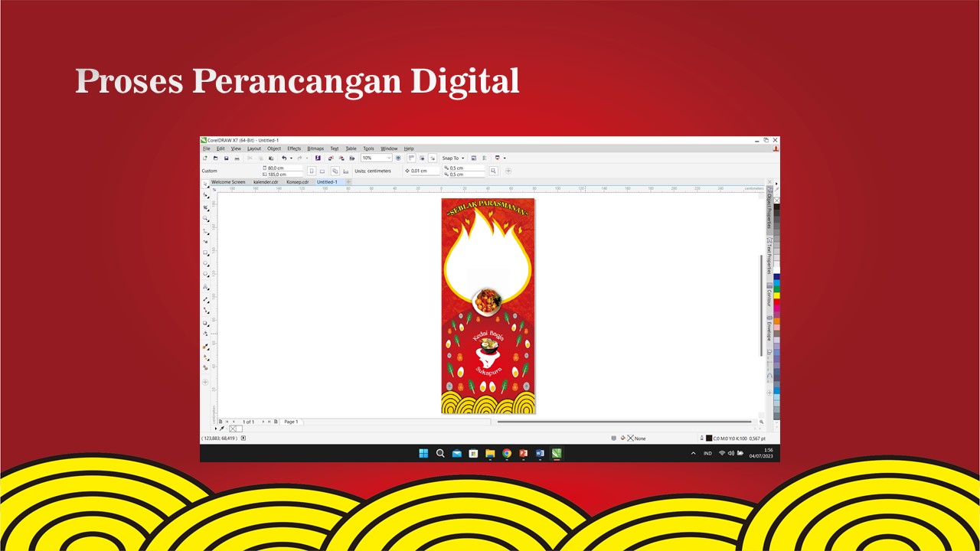
Task: Select the Rectangle tool in toolbox
Action: 205,251
